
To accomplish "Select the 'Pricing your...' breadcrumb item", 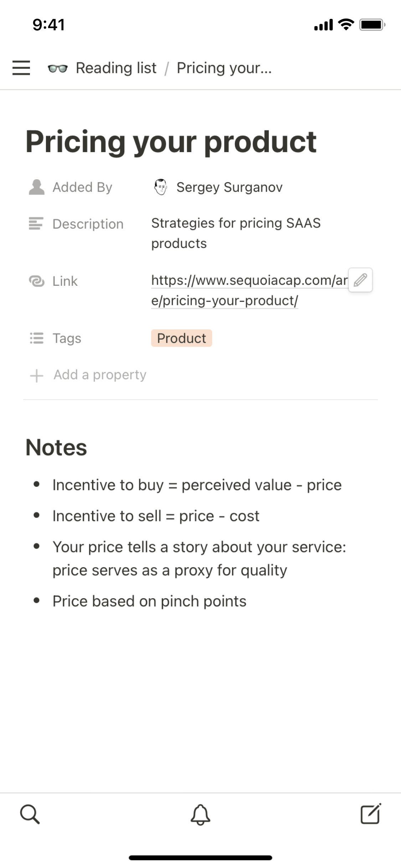I will pyautogui.click(x=224, y=68).
